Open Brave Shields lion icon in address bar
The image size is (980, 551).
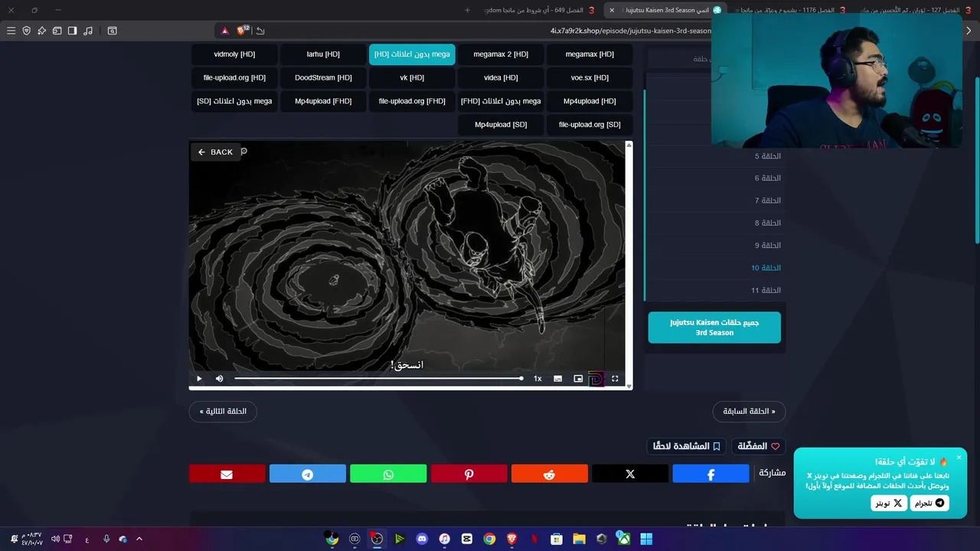coord(243,31)
